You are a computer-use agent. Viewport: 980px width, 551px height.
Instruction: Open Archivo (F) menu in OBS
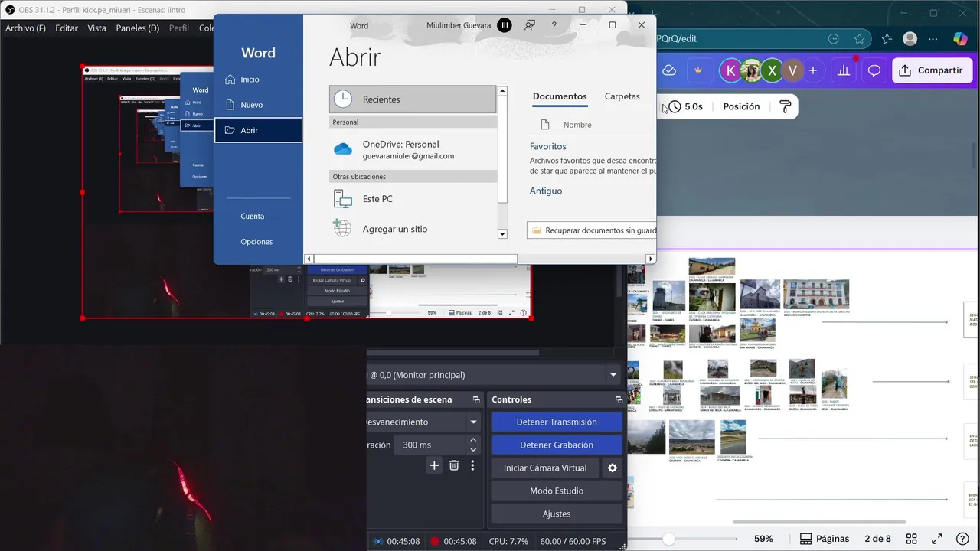[x=25, y=28]
